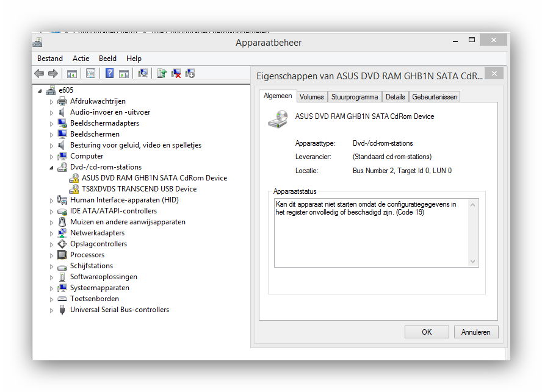Switch to the Stuurprogramma tab

click(355, 97)
